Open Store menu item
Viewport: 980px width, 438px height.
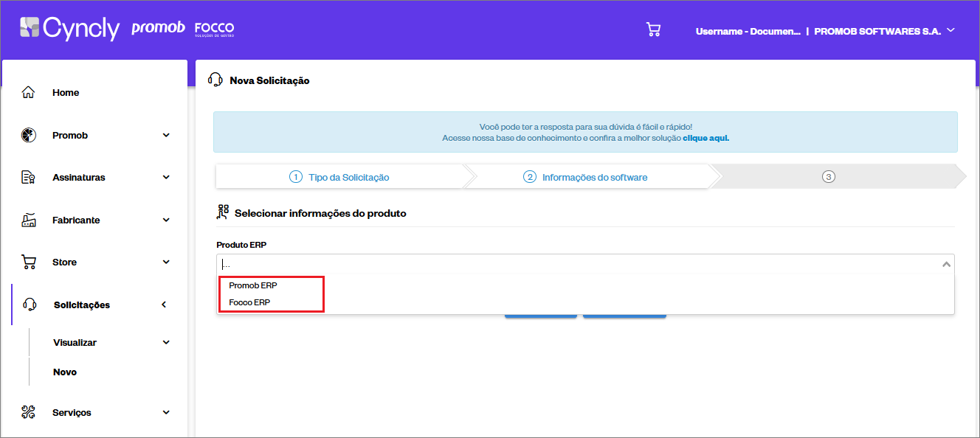pos(64,262)
